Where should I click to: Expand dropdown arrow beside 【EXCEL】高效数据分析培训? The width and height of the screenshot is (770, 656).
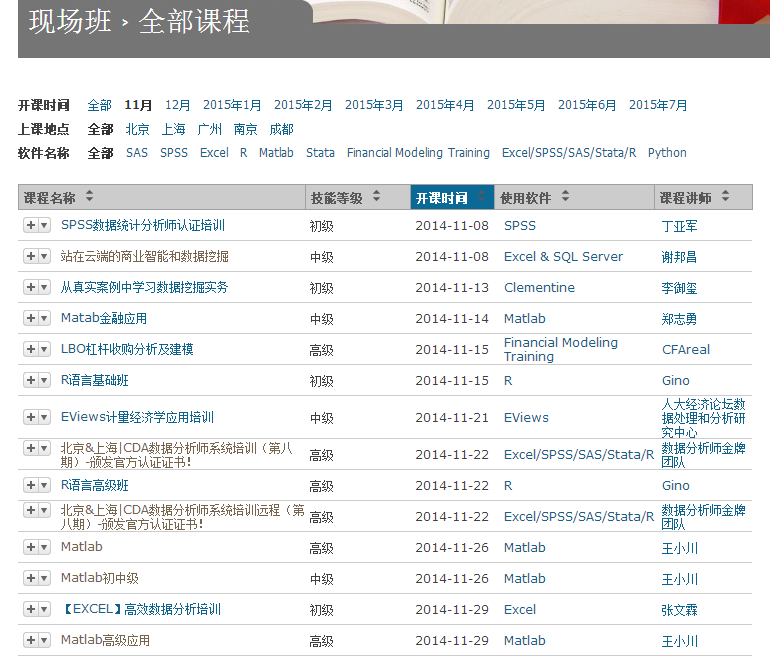pos(44,609)
